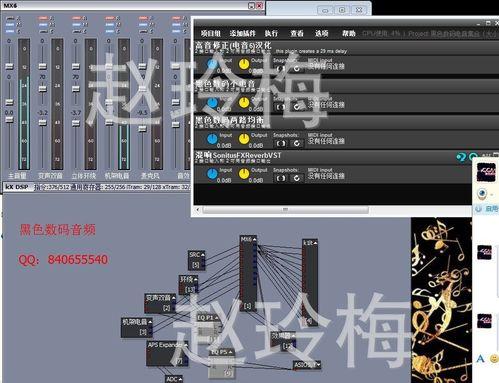Click the snapshot brackets icon in SonitusFXReverbVST row

click(281, 178)
